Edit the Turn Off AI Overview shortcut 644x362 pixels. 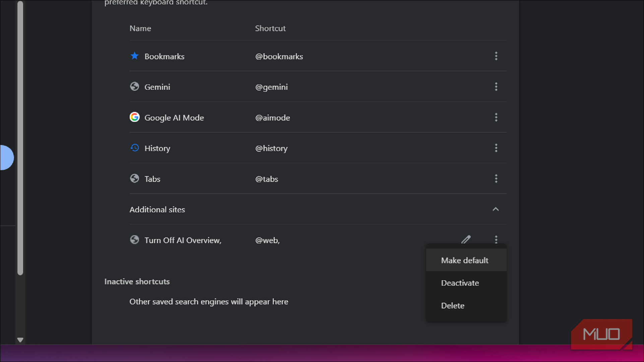pyautogui.click(x=466, y=239)
